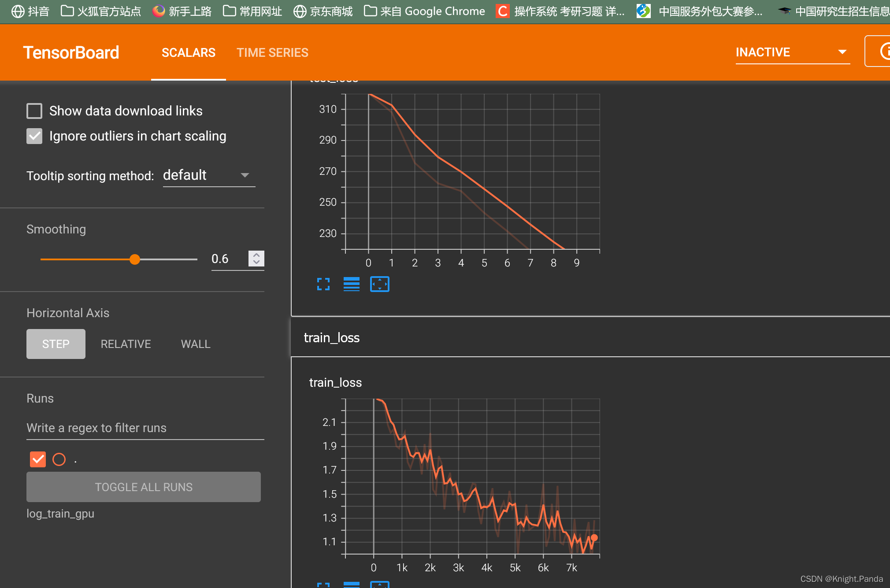Toggle the orange run visibility checkbox
This screenshot has width=890, height=588.
[38, 459]
